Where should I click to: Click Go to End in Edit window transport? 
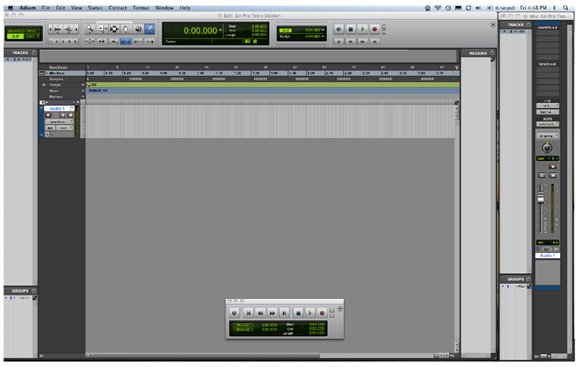(374, 41)
